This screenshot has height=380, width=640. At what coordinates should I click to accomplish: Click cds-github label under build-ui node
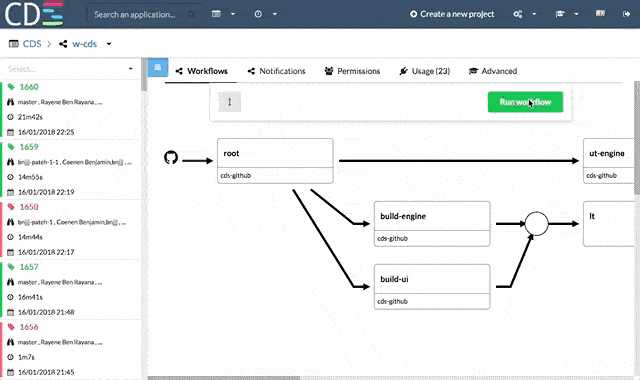point(392,301)
